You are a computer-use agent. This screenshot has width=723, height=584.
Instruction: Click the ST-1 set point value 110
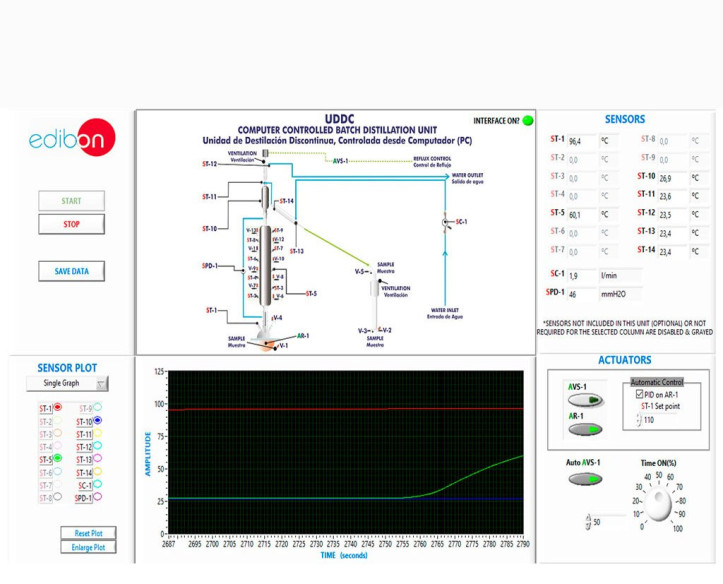tap(649, 420)
